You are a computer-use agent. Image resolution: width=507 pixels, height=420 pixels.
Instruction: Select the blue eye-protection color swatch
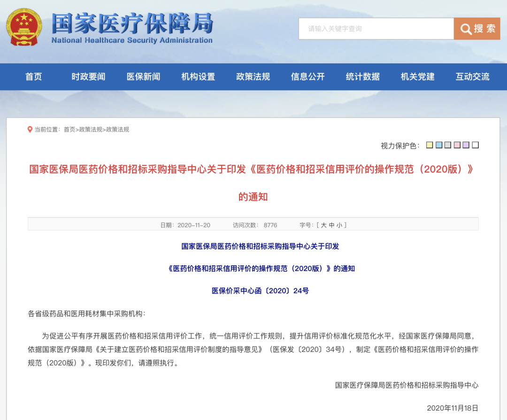[x=439, y=145]
